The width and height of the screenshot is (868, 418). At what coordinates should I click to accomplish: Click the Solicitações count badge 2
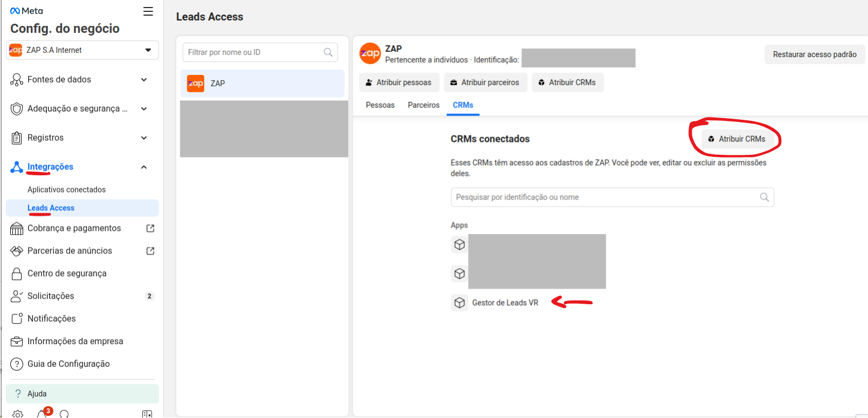[149, 297]
